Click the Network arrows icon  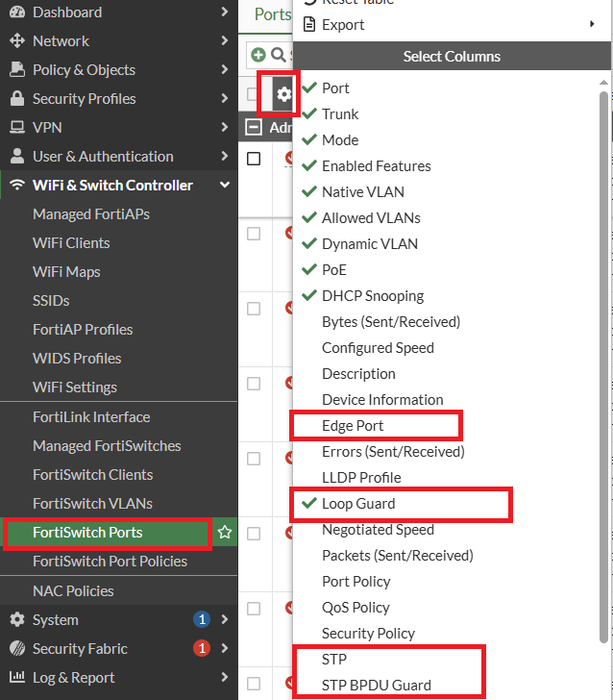[16, 41]
